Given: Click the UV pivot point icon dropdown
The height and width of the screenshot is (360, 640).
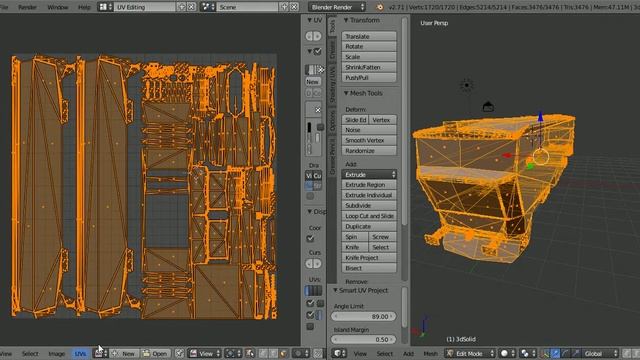Looking at the screenshot, I should pos(232,353).
